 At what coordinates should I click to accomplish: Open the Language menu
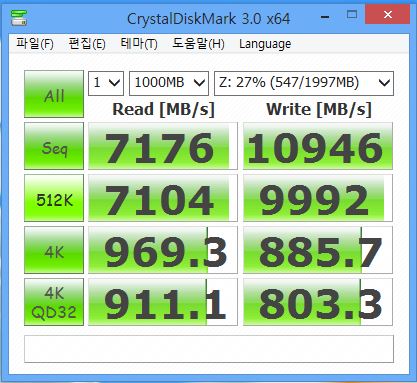(265, 44)
